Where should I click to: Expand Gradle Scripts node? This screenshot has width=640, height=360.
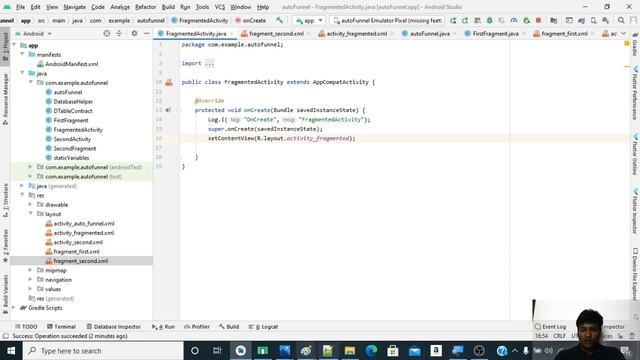[x=14, y=308]
